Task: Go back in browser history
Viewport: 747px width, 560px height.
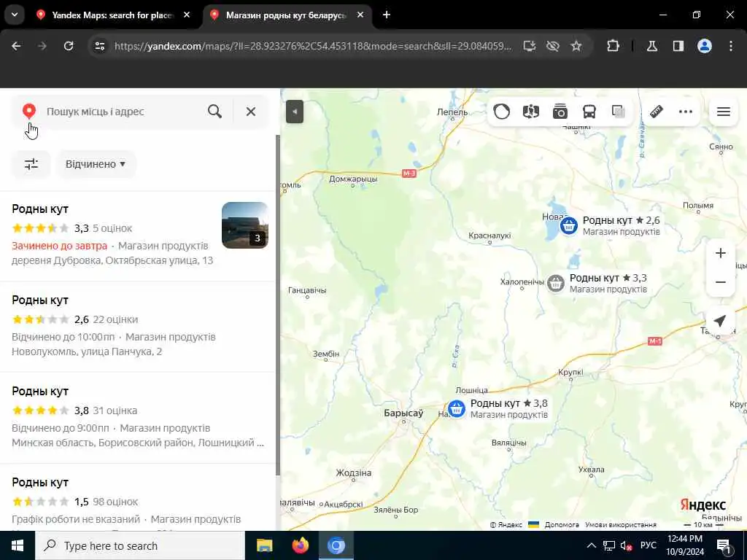Action: 16,46
